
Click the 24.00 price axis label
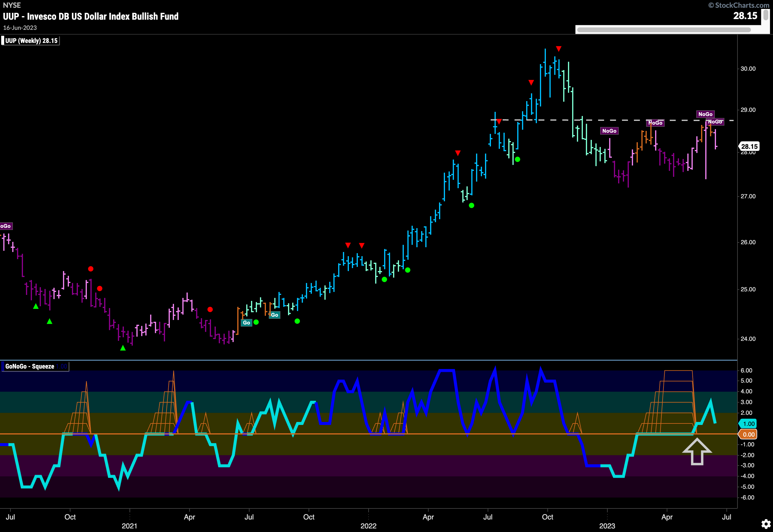coord(748,339)
